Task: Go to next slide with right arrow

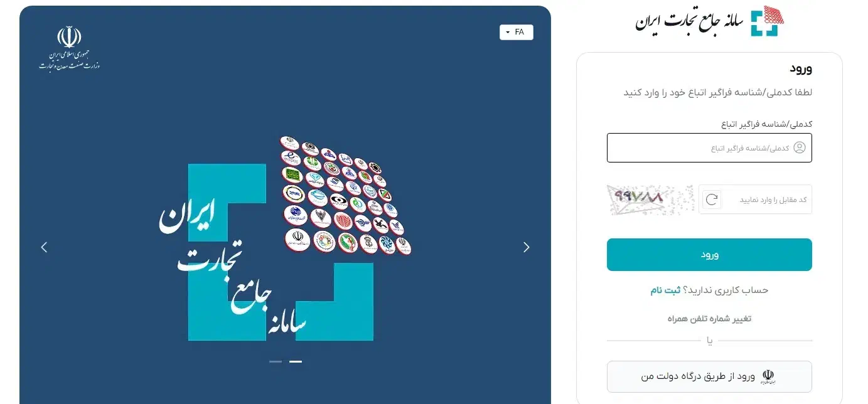Action: point(526,247)
